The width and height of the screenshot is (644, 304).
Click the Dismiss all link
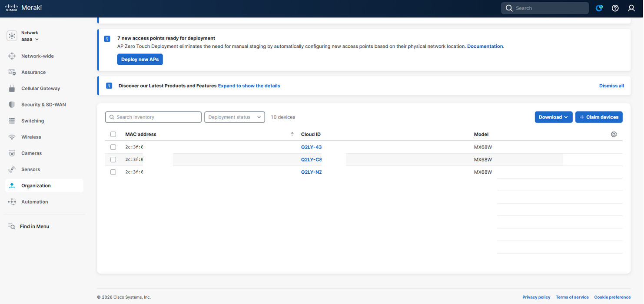[611, 86]
